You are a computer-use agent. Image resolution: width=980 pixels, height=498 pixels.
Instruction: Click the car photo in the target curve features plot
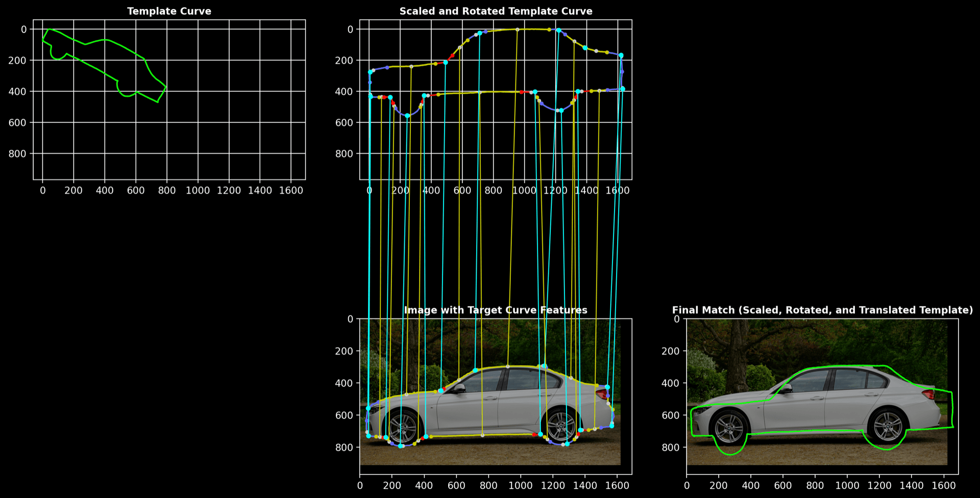[x=490, y=392]
